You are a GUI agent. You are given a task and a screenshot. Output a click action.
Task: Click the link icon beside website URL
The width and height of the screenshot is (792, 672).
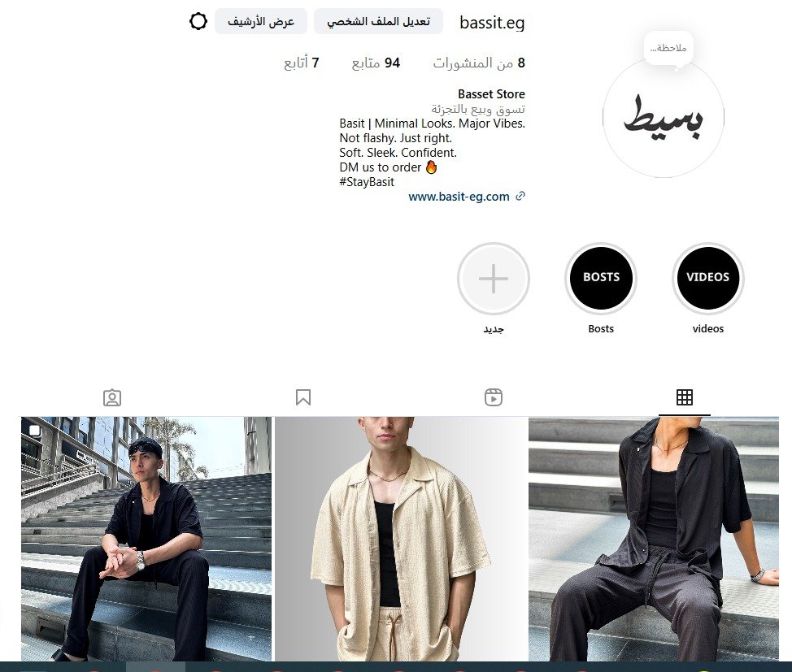[520, 197]
